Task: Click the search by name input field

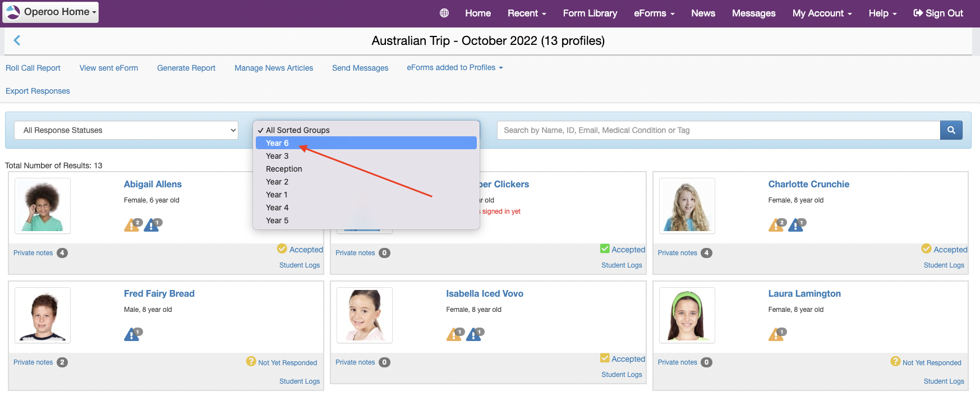Action: pos(718,130)
